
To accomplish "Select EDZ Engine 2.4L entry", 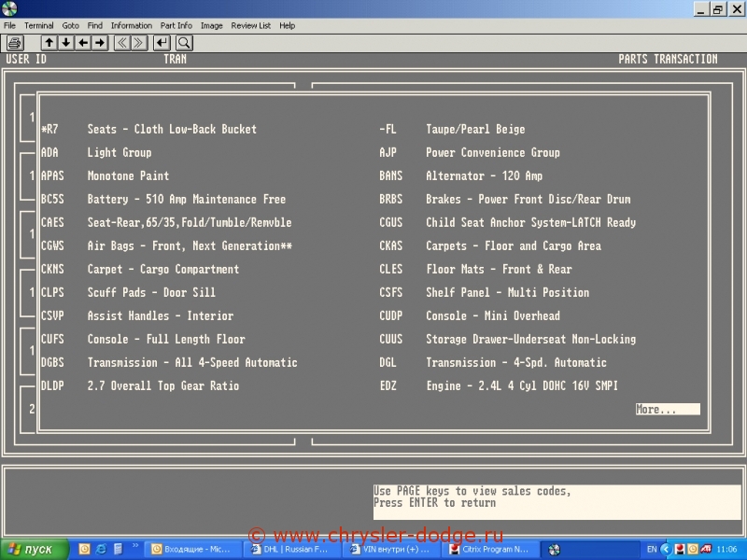I will [x=499, y=385].
